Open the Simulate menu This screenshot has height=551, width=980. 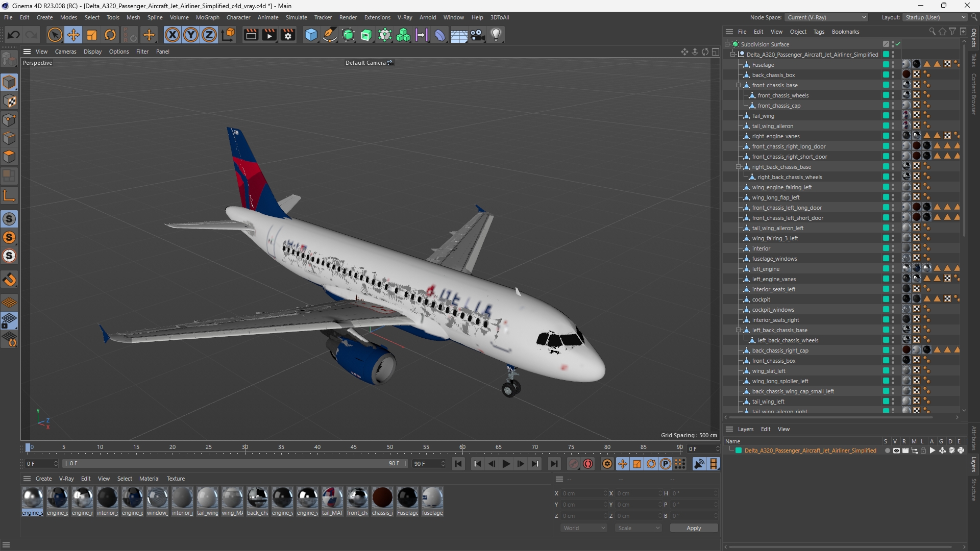click(x=296, y=17)
